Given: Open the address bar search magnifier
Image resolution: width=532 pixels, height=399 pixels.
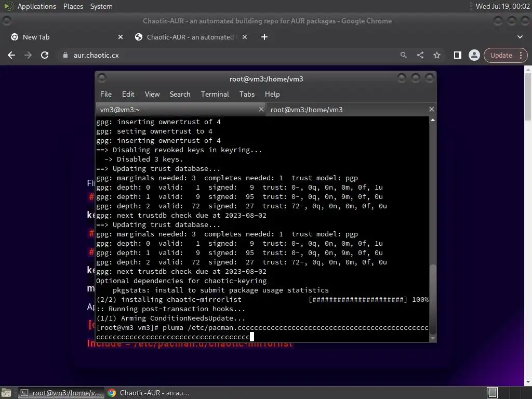Looking at the screenshot, I should tap(403, 55).
